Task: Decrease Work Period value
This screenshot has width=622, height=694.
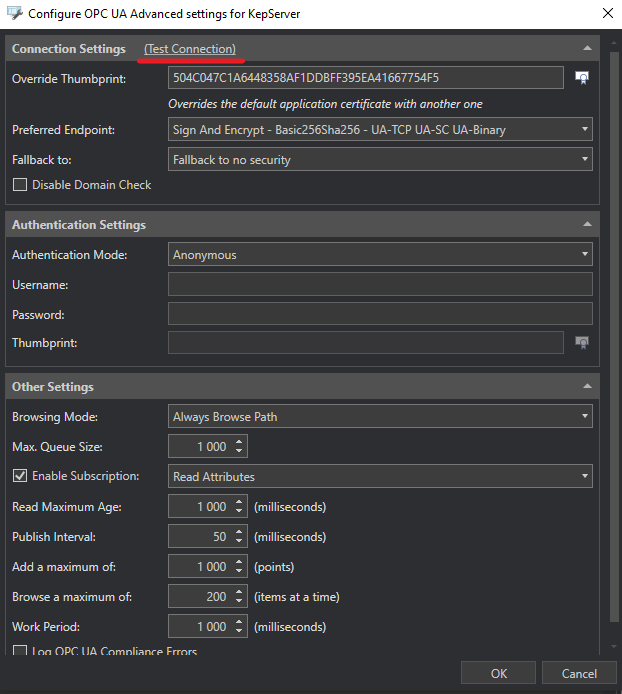Action: (239, 632)
